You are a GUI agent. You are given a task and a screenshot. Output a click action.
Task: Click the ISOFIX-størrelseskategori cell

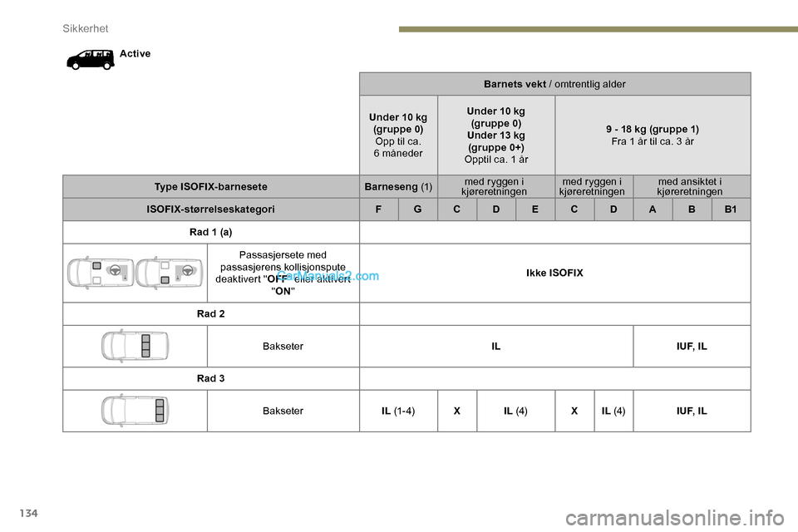pos(210,209)
